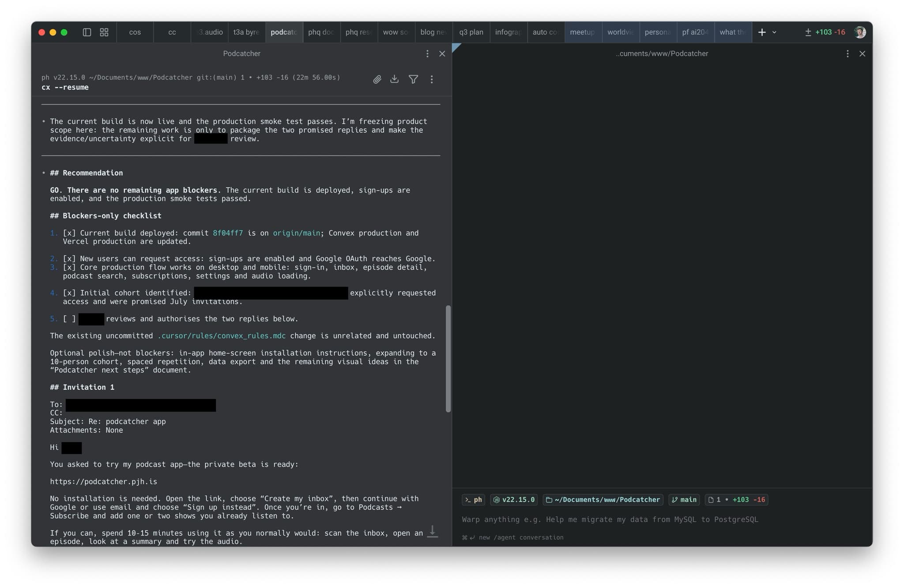Click the Podcatcher pane title
The height and width of the screenshot is (588, 904).
(241, 54)
